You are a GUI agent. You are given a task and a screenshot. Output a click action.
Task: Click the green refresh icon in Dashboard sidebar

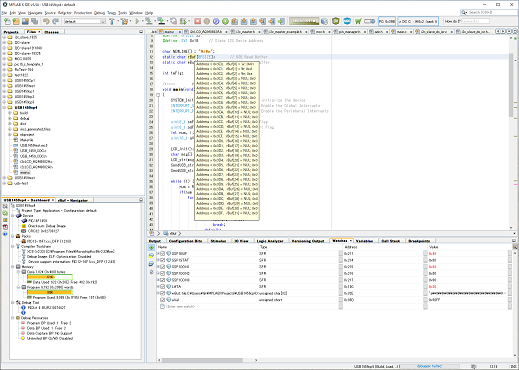click(5, 213)
